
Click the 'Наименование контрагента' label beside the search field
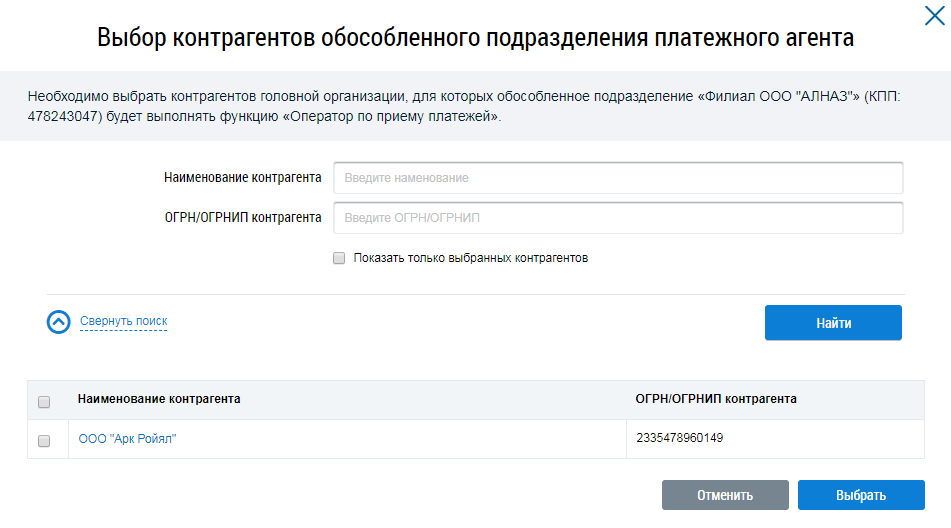pos(242,177)
